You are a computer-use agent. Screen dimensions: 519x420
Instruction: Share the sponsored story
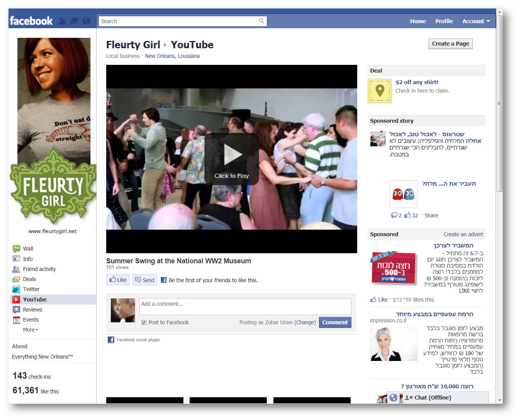pyautogui.click(x=431, y=215)
